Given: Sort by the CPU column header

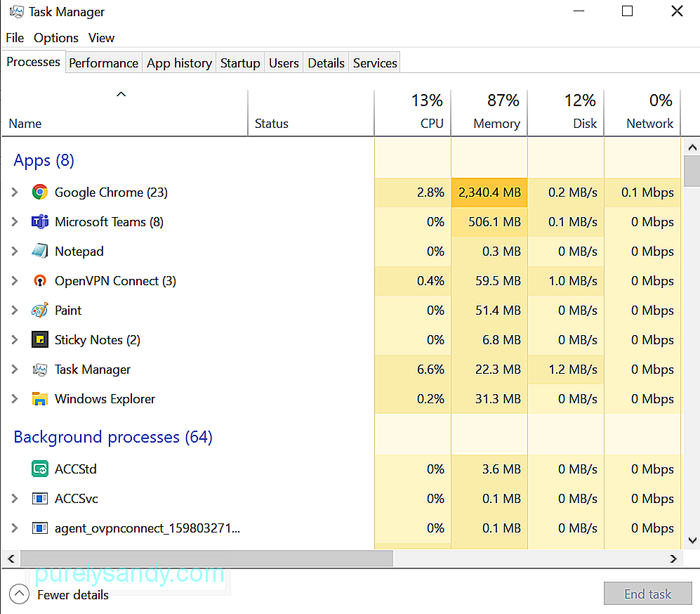Looking at the screenshot, I should [413, 113].
